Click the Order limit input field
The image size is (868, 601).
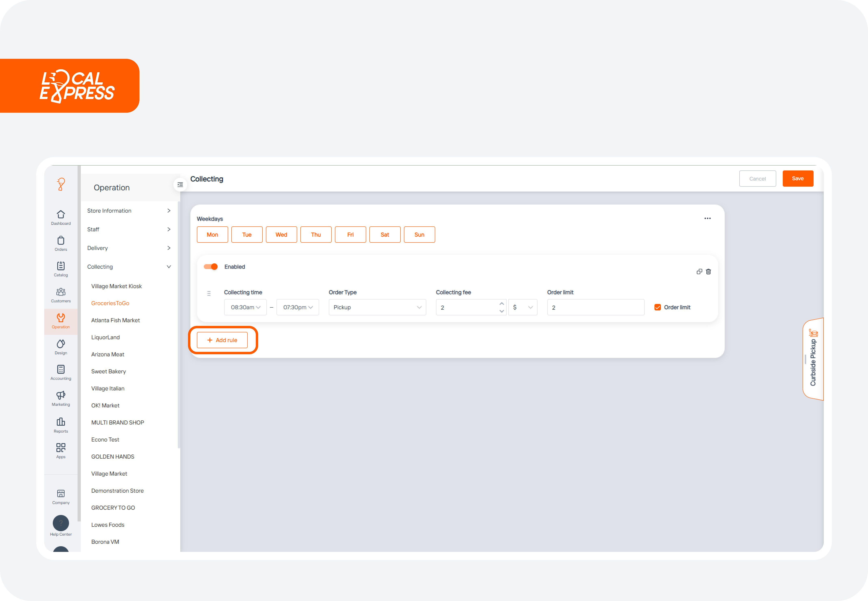pos(596,307)
